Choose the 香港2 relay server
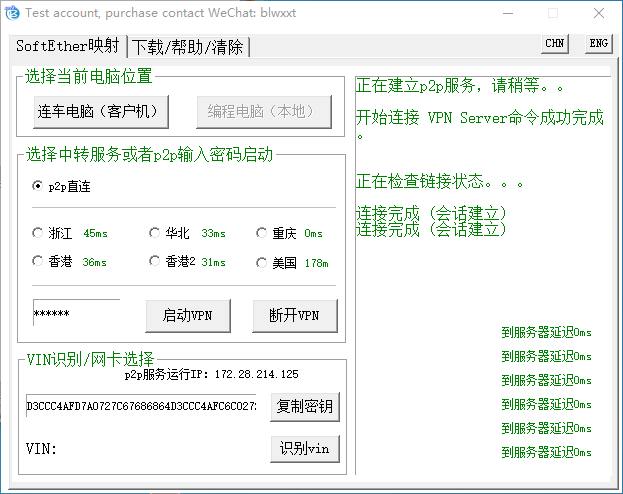 click(x=154, y=262)
